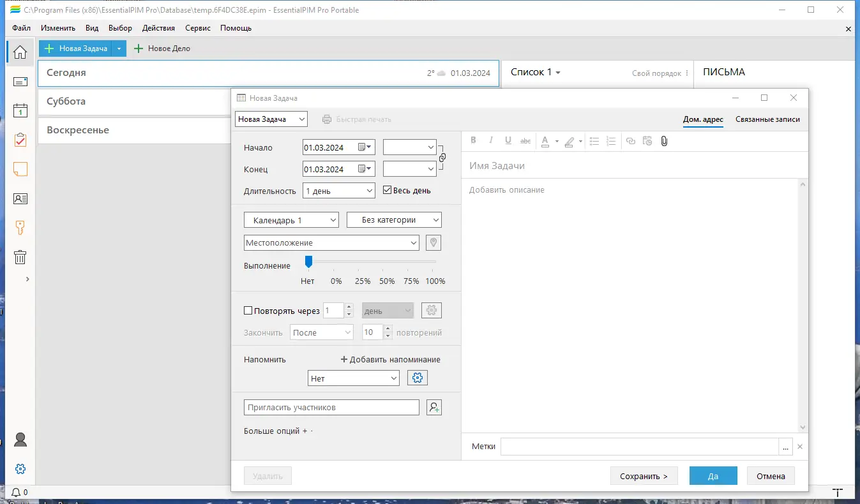
Task: Expand the Календарь 1 dropdown
Action: (291, 220)
